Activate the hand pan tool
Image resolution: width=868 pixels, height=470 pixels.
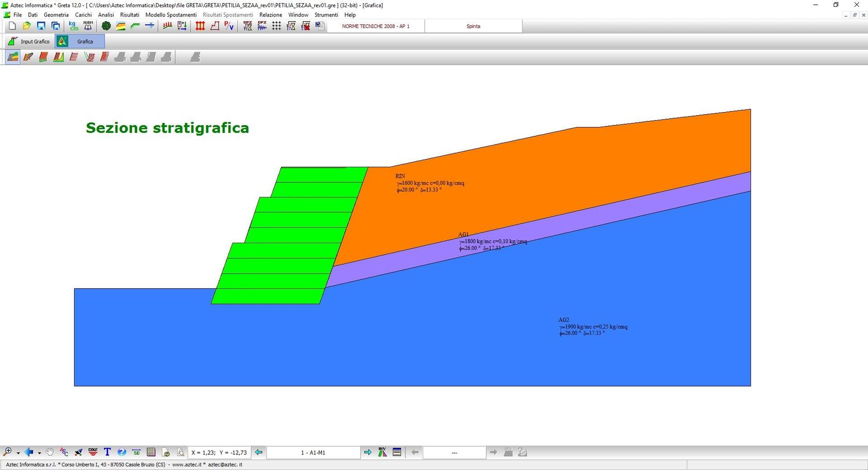[x=50, y=452]
